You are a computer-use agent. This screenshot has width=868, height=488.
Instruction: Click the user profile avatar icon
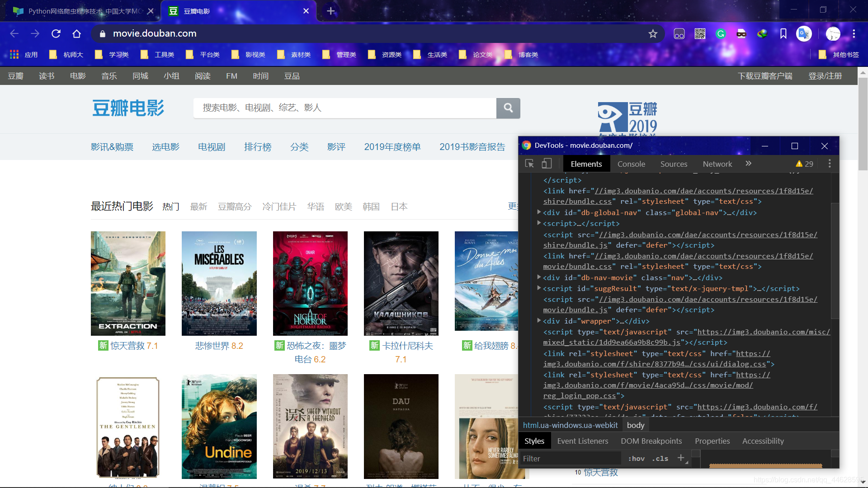[x=833, y=33]
